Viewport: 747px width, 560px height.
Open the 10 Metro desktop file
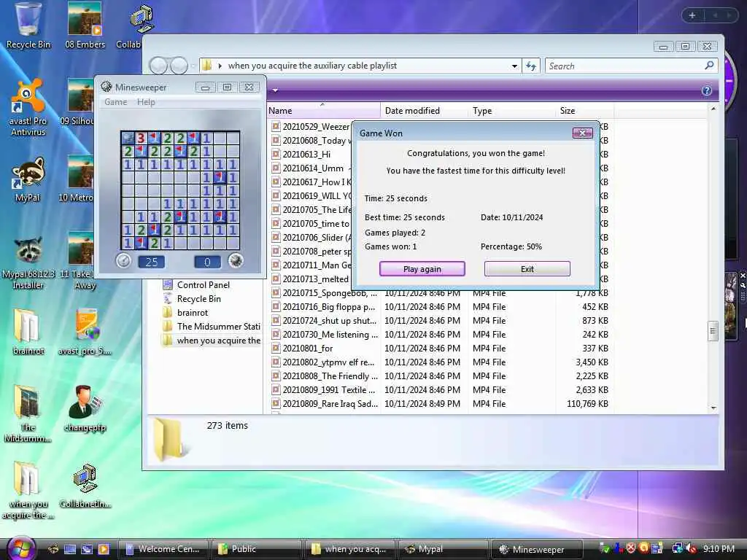pos(76,179)
